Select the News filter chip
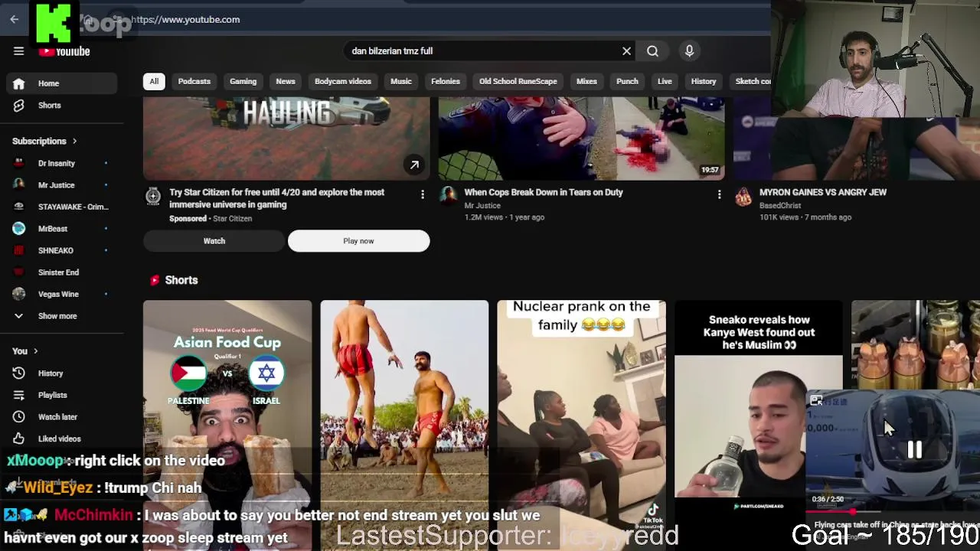 (x=285, y=81)
